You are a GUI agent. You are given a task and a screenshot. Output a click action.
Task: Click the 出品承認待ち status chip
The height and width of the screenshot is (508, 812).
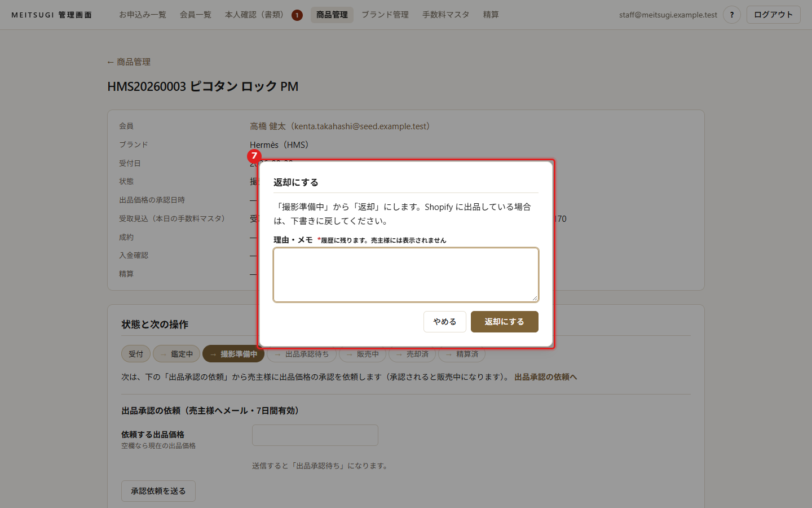pos(302,354)
